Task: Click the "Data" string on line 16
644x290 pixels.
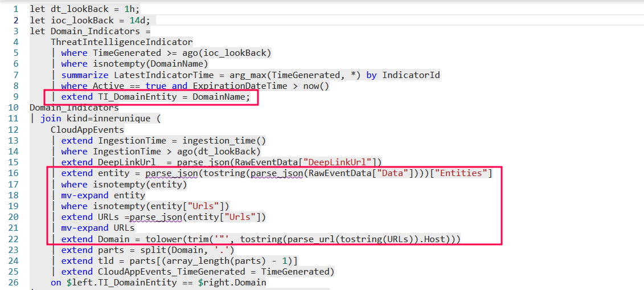Action: tap(392, 173)
